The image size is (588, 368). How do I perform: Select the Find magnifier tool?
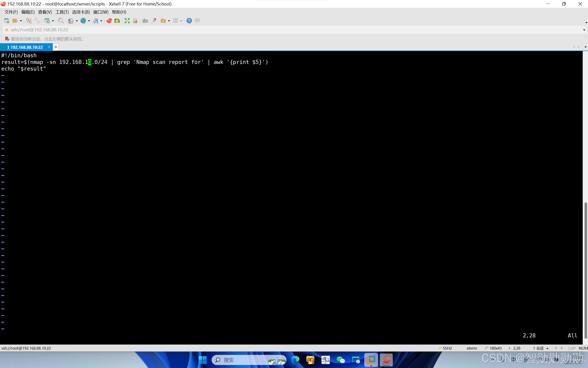point(61,21)
